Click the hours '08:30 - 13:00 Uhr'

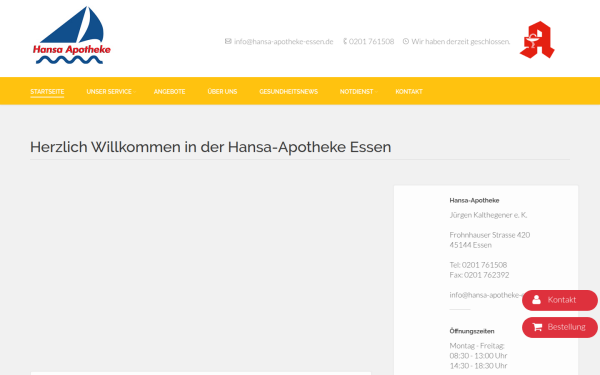tap(478, 355)
